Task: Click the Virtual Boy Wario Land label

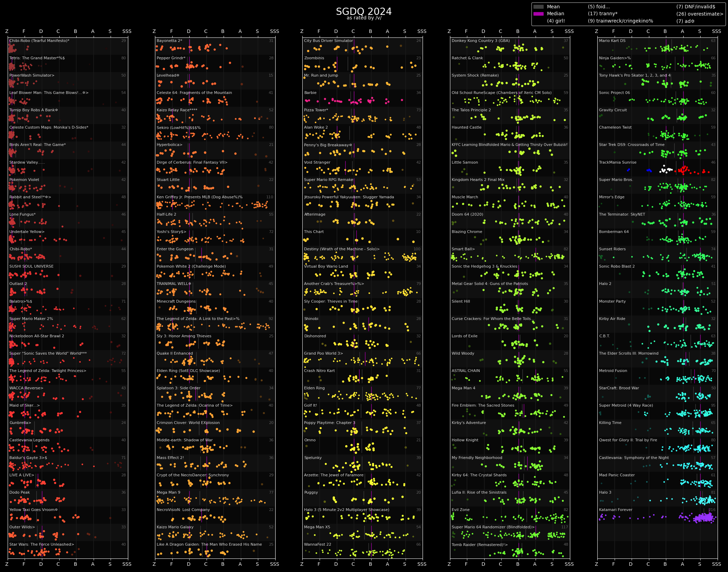Action: [326, 266]
